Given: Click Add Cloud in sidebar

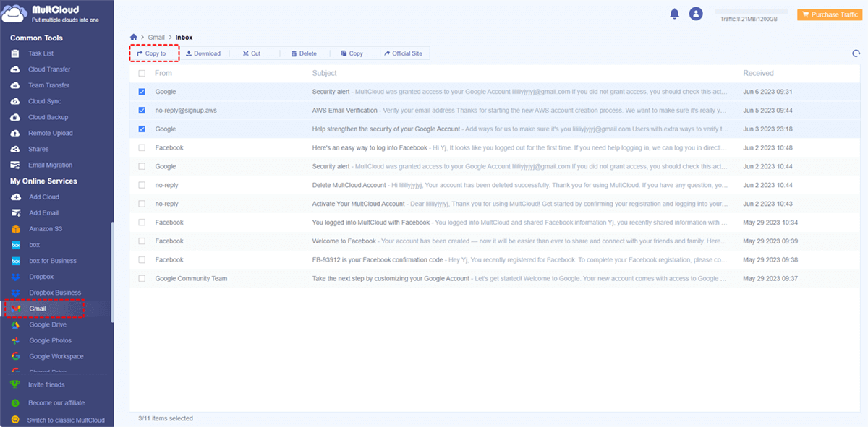Looking at the screenshot, I should [x=43, y=197].
